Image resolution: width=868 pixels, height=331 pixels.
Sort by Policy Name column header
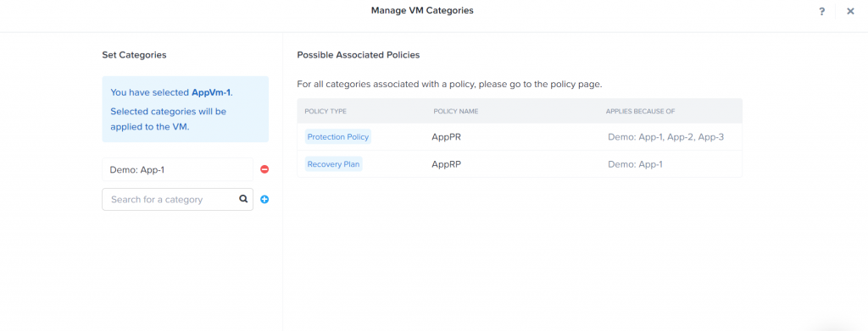pos(455,111)
